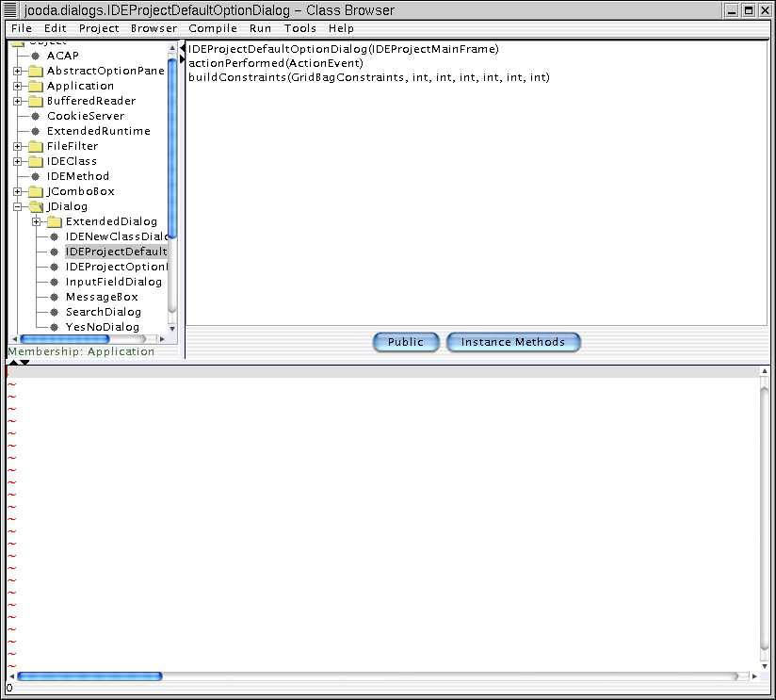Click the class tree horizontal scrollbar thumb

pyautogui.click(x=64, y=339)
